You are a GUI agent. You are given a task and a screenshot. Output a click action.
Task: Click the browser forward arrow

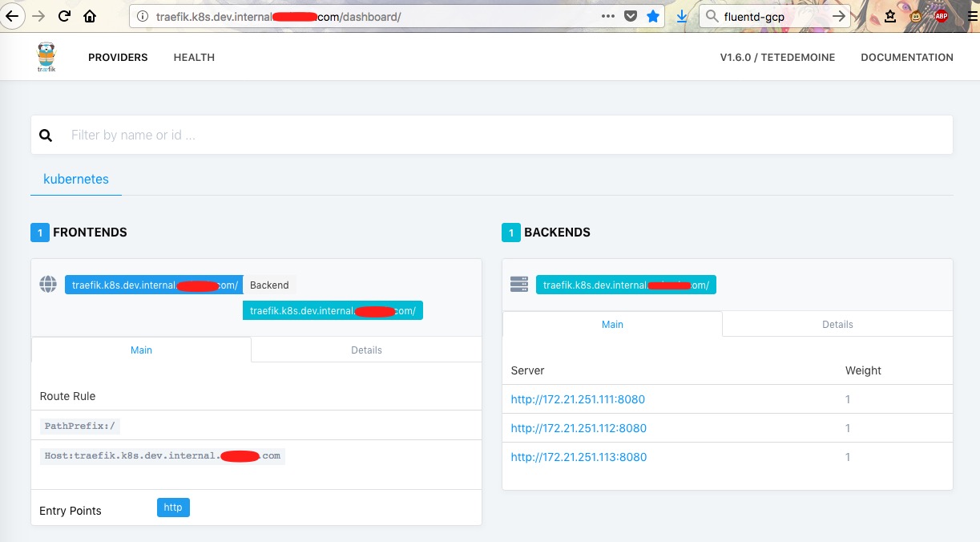click(x=38, y=16)
